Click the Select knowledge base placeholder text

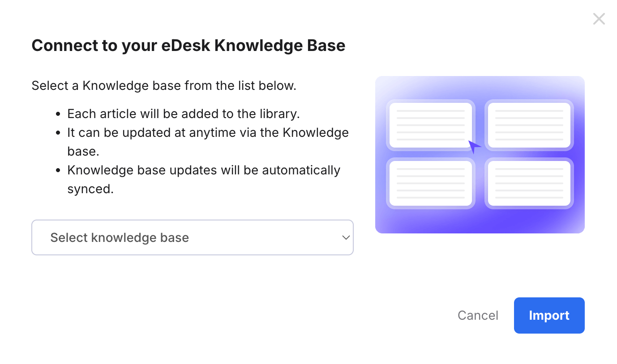click(x=119, y=237)
